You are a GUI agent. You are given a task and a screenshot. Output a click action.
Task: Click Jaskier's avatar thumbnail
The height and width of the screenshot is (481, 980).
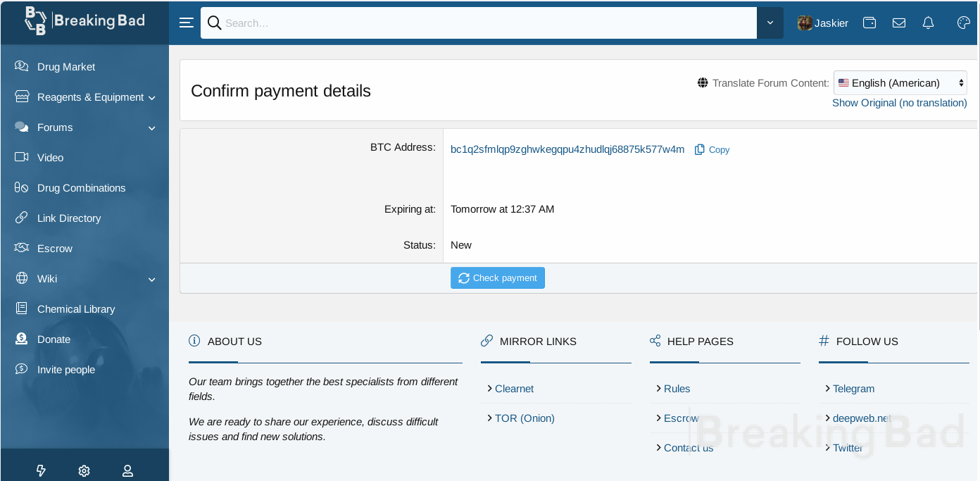(x=805, y=23)
